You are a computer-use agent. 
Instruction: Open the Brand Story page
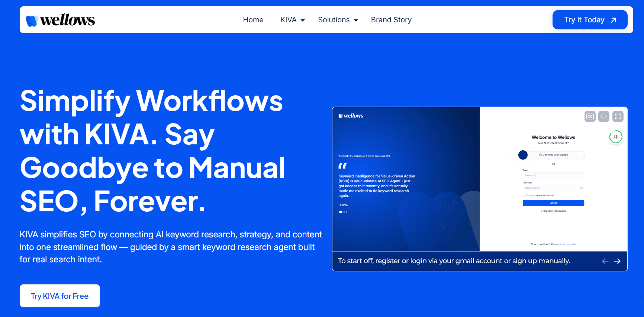click(x=391, y=20)
